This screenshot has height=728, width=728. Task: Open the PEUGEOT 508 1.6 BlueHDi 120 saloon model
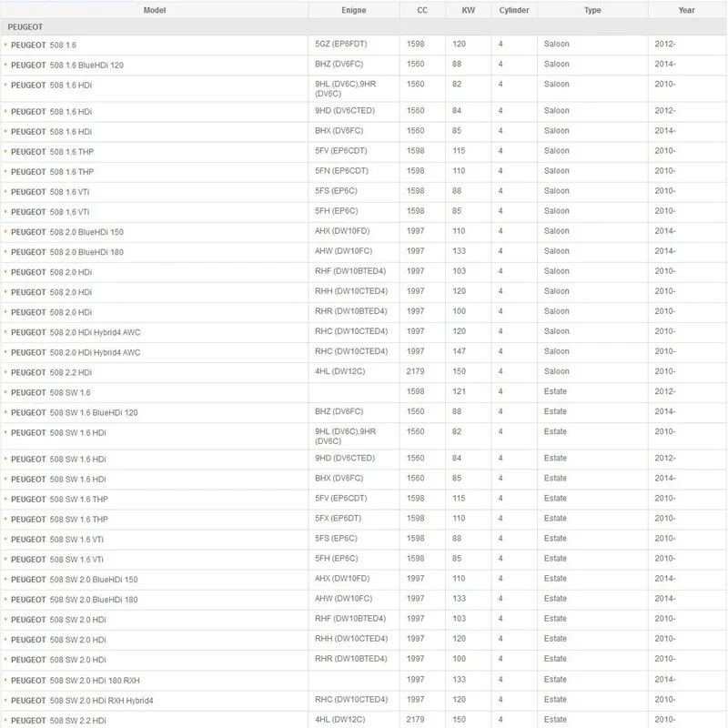pos(67,66)
